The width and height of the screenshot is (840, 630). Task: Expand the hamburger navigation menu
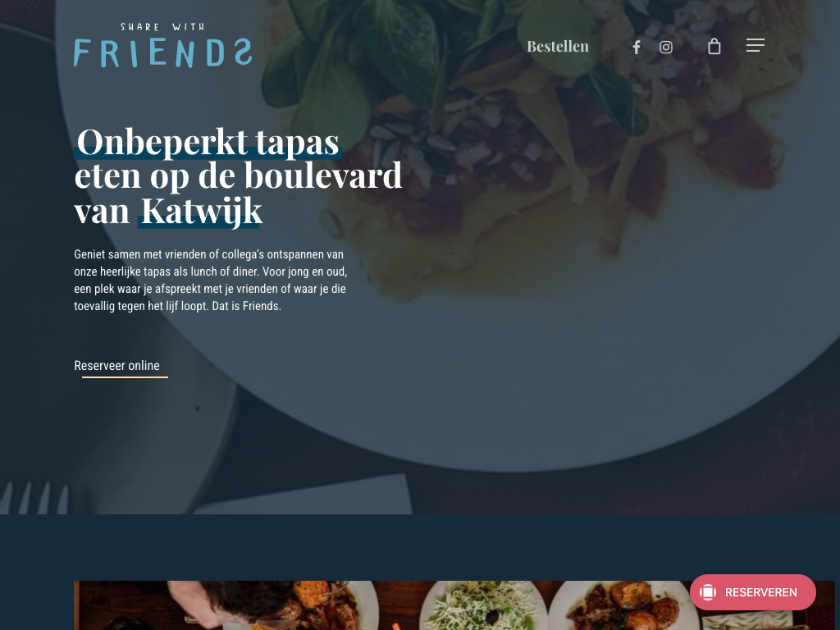click(x=755, y=45)
